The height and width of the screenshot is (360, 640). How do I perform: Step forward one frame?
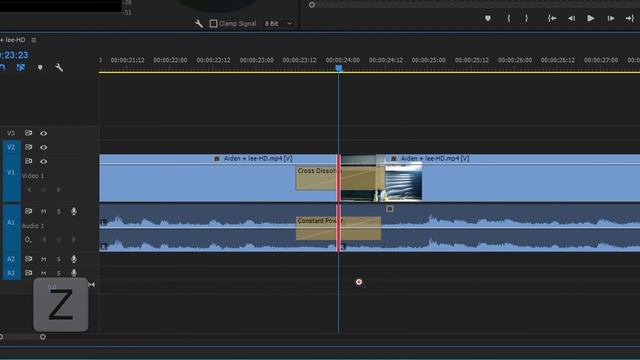[611, 18]
